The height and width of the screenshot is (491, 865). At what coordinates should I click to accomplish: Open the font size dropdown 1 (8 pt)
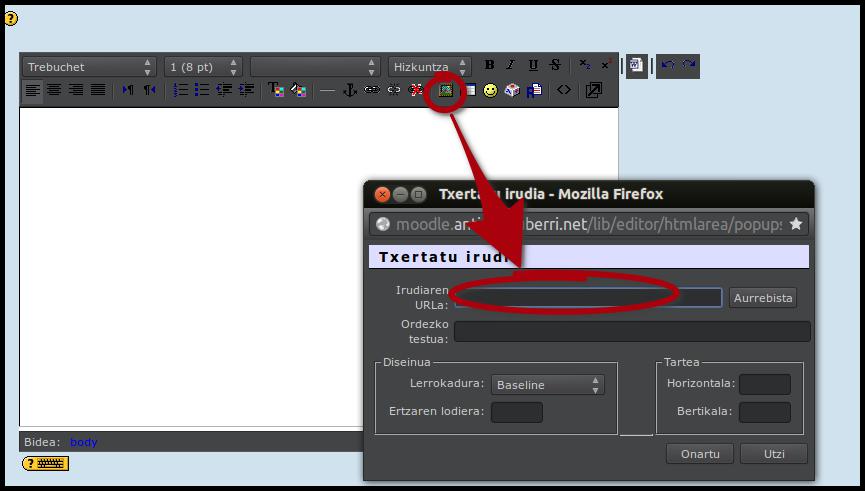(x=203, y=67)
